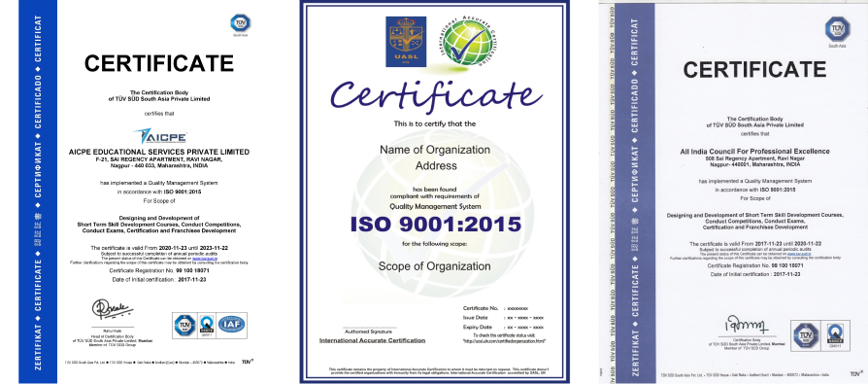The image size is (868, 384).
Task: Click the '508 Sai Regency Apartment' address line
Action: click(x=754, y=157)
